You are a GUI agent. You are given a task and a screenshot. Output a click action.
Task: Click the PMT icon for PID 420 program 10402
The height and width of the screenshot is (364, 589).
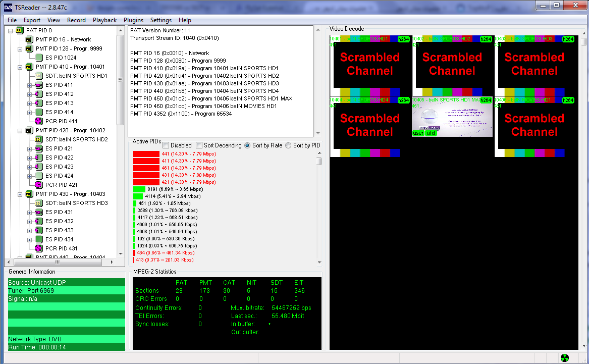coord(29,130)
